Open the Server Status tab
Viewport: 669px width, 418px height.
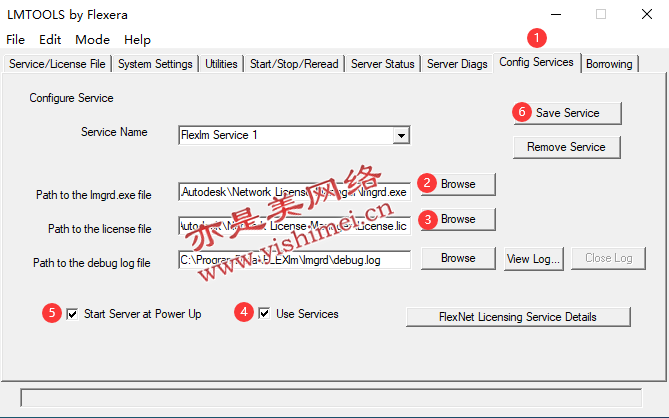[x=383, y=64]
